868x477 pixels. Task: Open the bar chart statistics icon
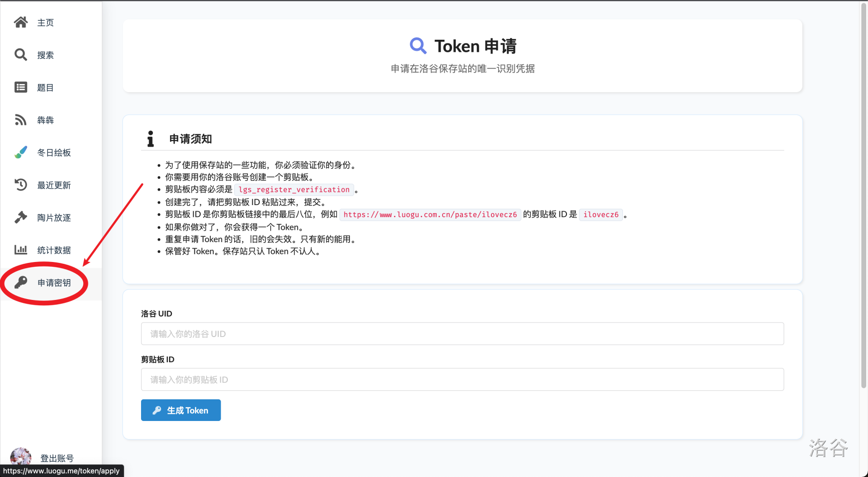tap(21, 250)
